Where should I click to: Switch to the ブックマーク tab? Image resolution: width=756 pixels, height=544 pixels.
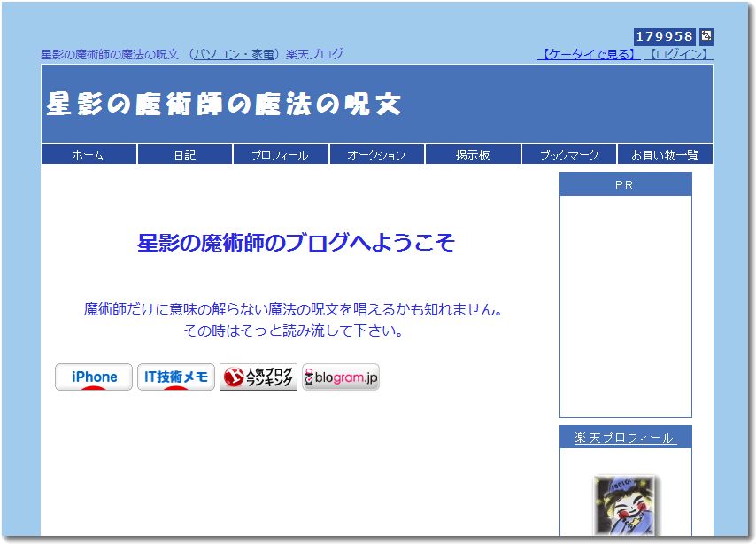click(569, 153)
